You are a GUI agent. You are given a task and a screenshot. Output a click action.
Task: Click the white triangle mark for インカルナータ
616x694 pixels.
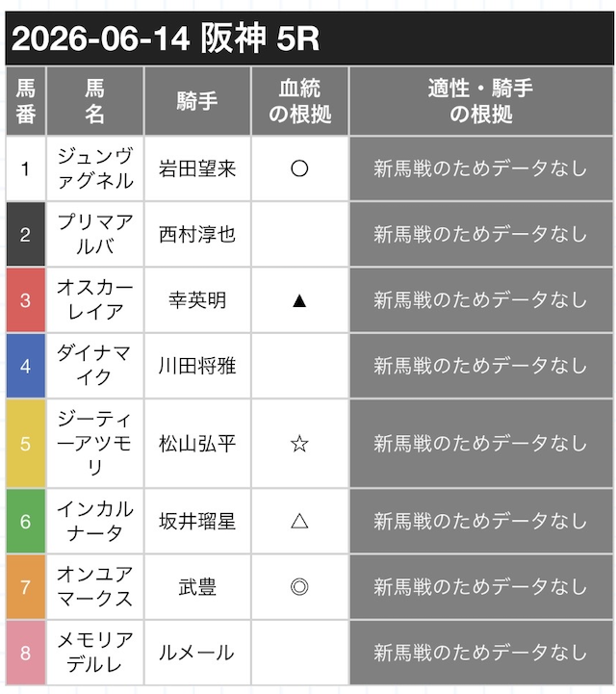click(299, 521)
